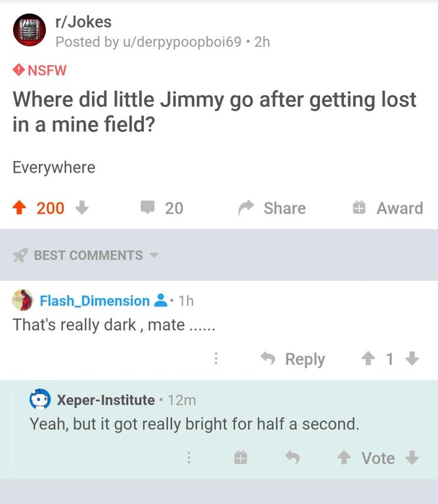
Task: Downvote Flash_Dimension's comment
Action: point(412,359)
